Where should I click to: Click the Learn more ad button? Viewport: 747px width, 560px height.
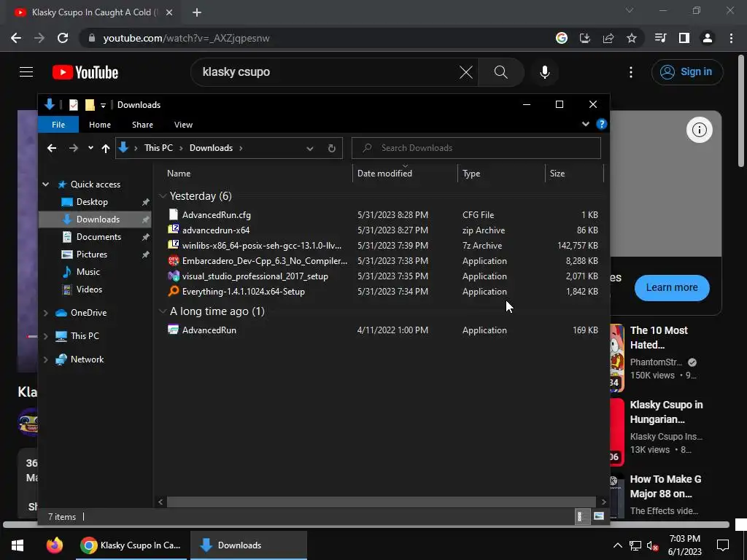tap(672, 287)
